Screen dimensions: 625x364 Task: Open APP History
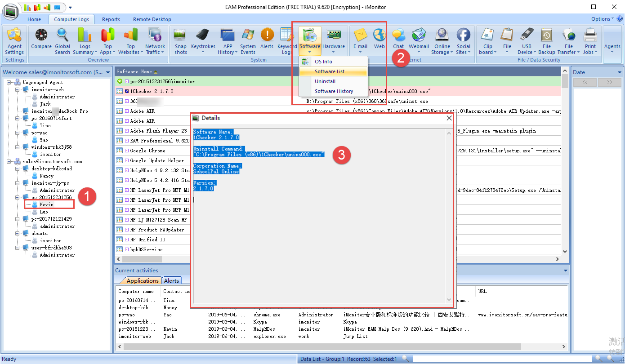228,41
